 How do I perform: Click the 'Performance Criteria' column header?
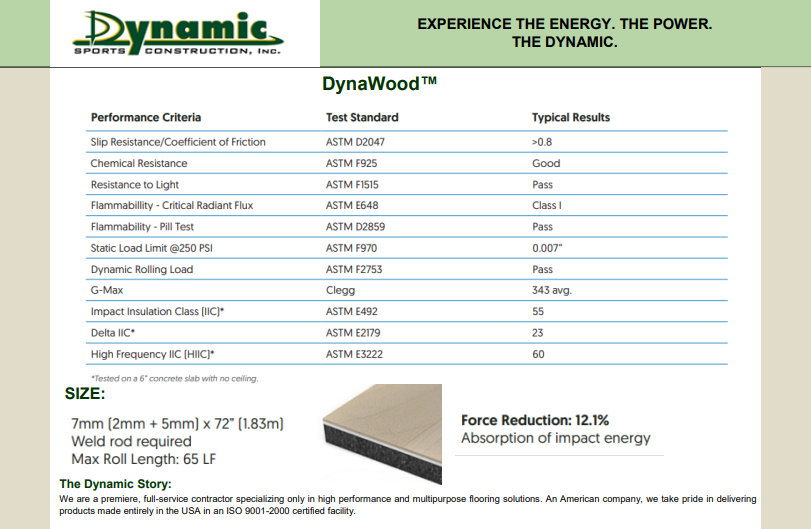click(146, 117)
